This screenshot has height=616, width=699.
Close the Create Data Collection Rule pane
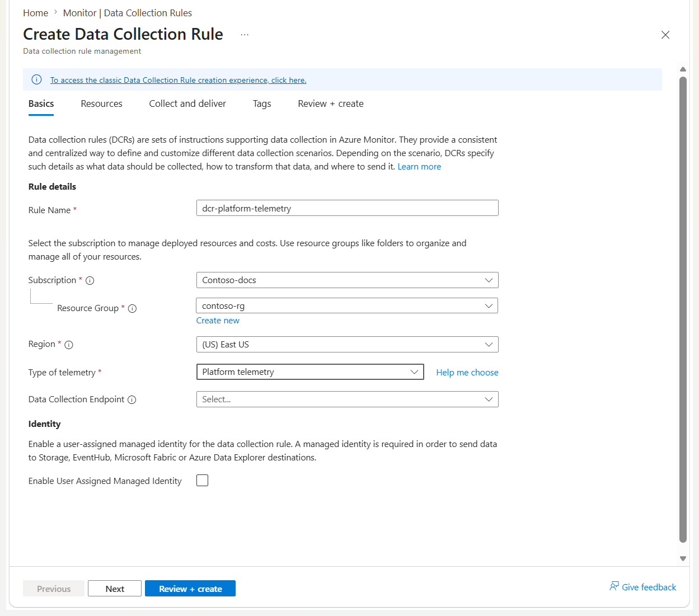665,35
